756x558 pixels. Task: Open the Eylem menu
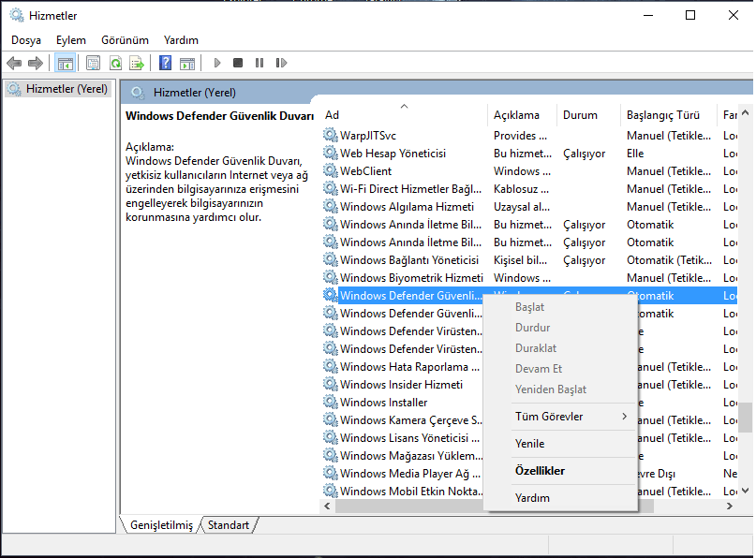point(71,40)
